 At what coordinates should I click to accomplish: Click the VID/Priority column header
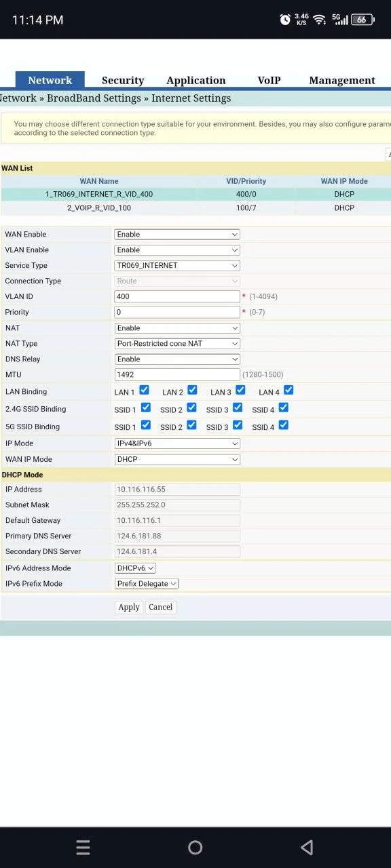[246, 181]
